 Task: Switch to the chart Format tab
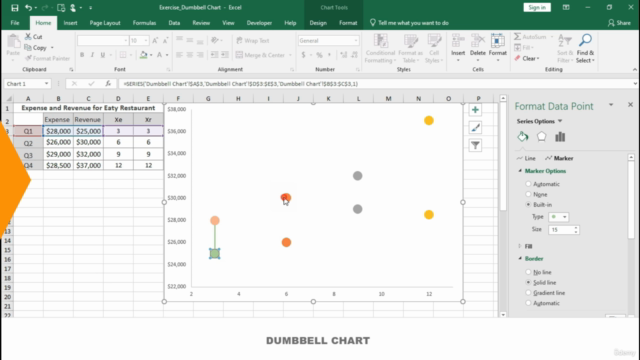tap(348, 23)
